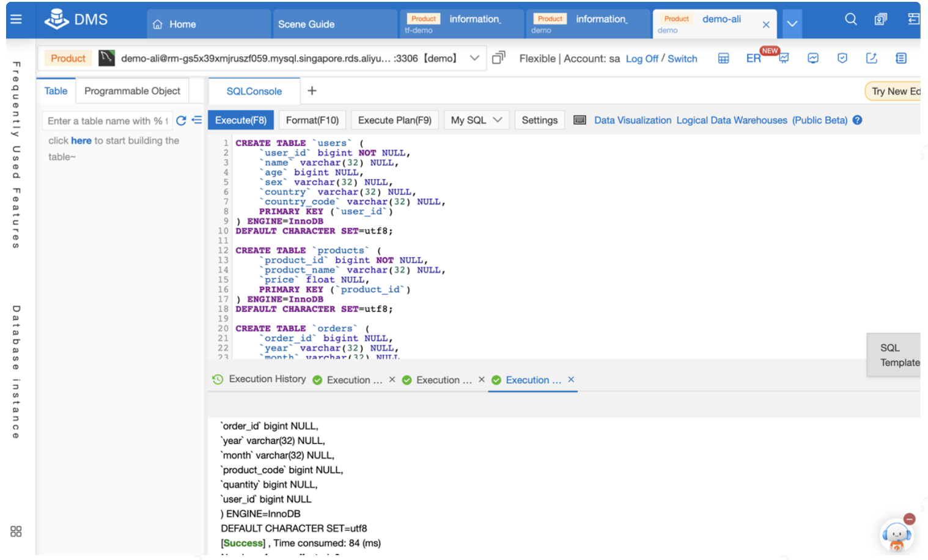Click the table grid icon in the toolbar
928x560 pixels.
tap(723, 59)
